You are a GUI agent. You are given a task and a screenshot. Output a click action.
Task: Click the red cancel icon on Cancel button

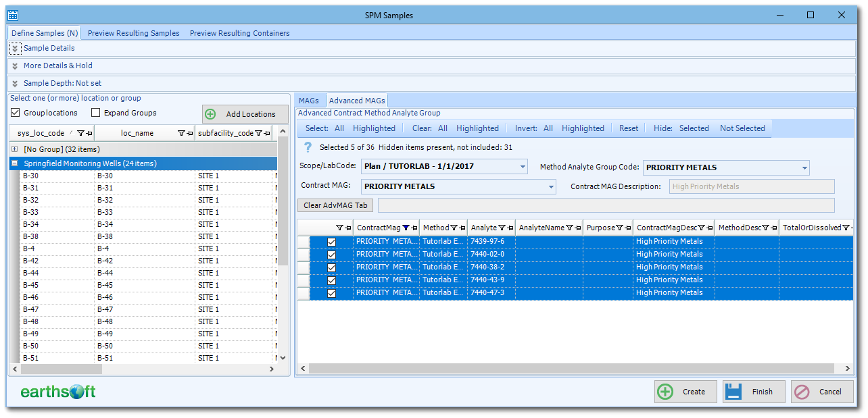point(804,392)
